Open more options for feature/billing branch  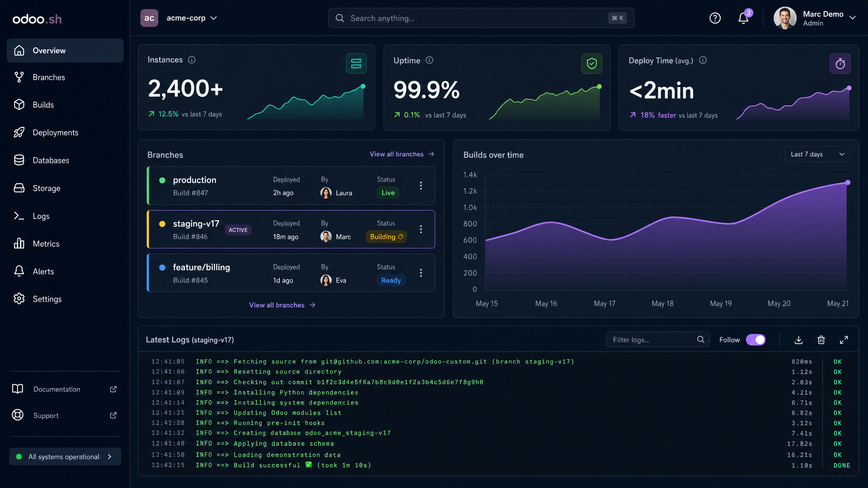pos(421,273)
